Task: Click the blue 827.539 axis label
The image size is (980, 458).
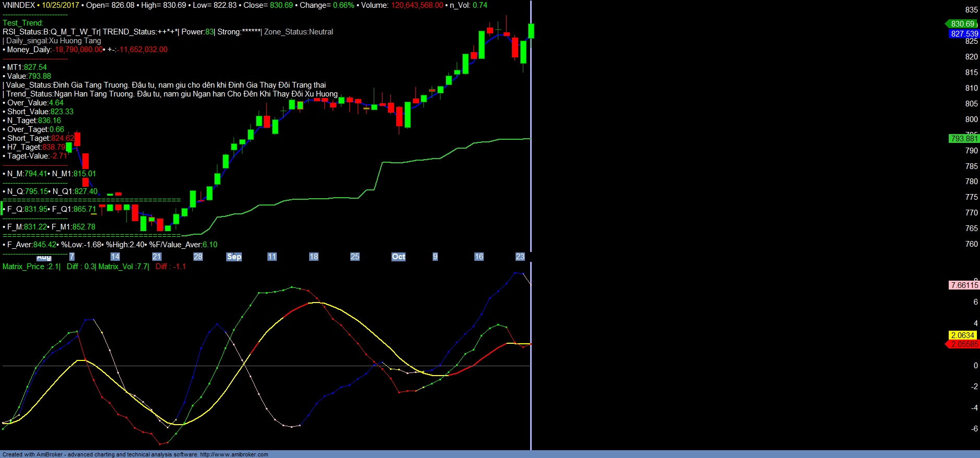Action: click(964, 33)
